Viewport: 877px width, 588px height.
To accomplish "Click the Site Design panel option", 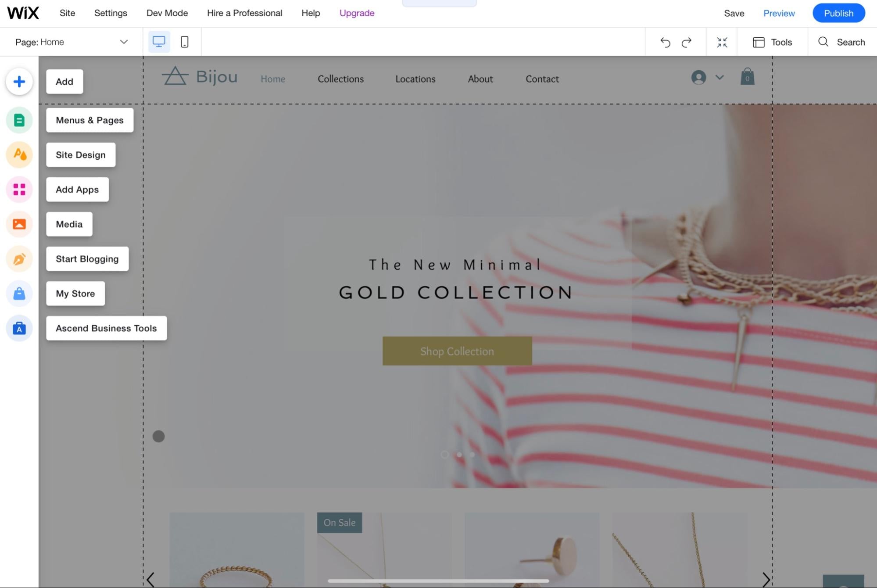I will click(80, 154).
